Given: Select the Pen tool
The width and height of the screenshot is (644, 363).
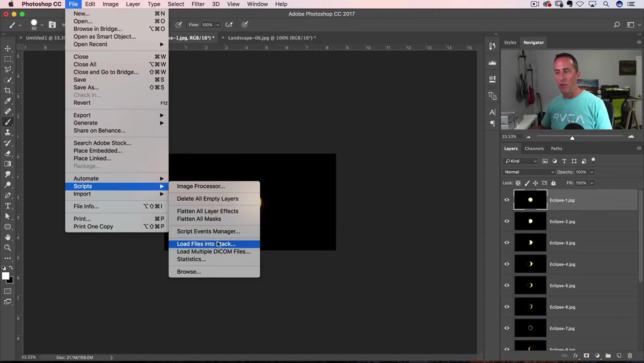Looking at the screenshot, I should pyautogui.click(x=8, y=195).
